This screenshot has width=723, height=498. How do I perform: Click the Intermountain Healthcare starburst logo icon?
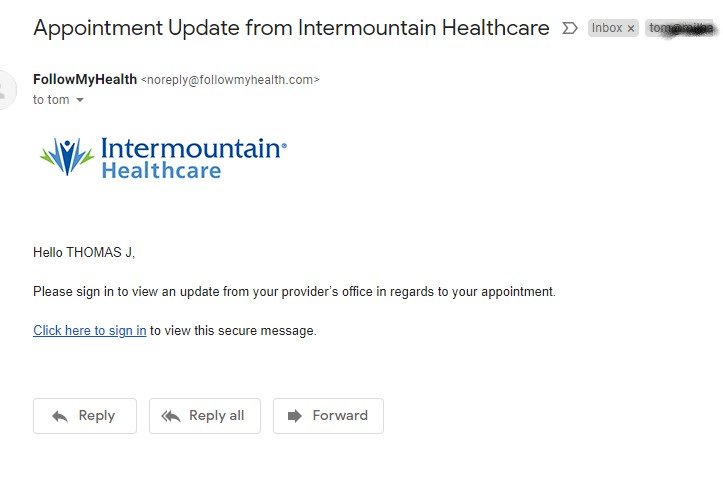[x=66, y=157]
